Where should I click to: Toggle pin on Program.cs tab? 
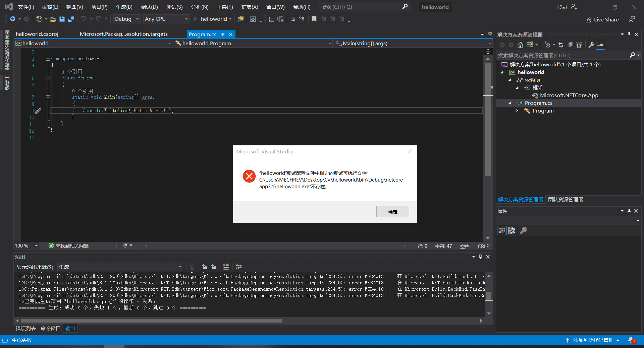(x=223, y=34)
